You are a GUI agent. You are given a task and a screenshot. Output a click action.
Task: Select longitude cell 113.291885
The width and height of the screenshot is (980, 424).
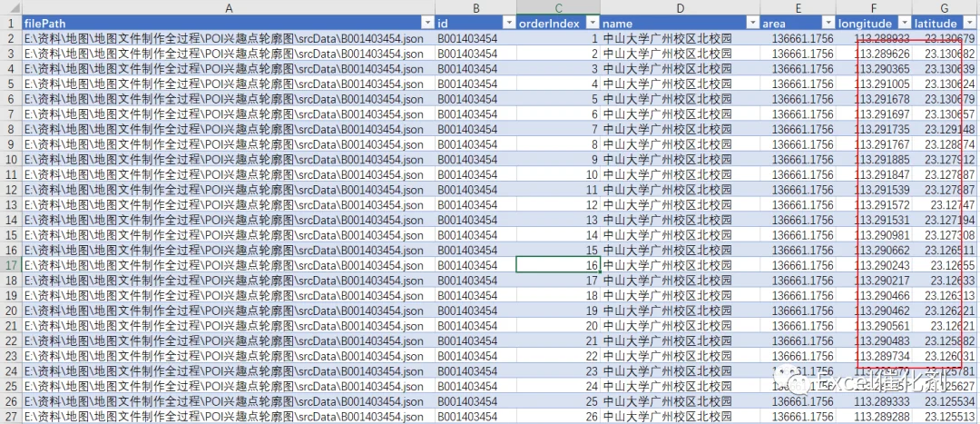(873, 160)
